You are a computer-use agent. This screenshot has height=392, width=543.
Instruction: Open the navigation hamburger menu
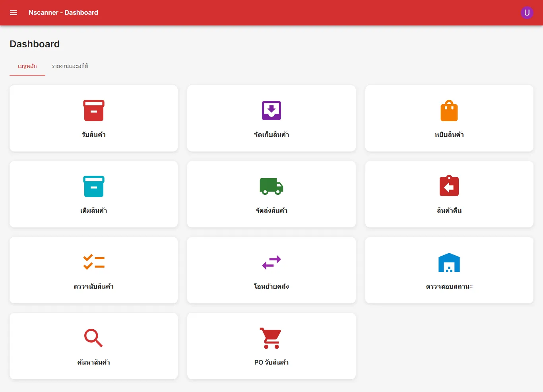coord(13,12)
